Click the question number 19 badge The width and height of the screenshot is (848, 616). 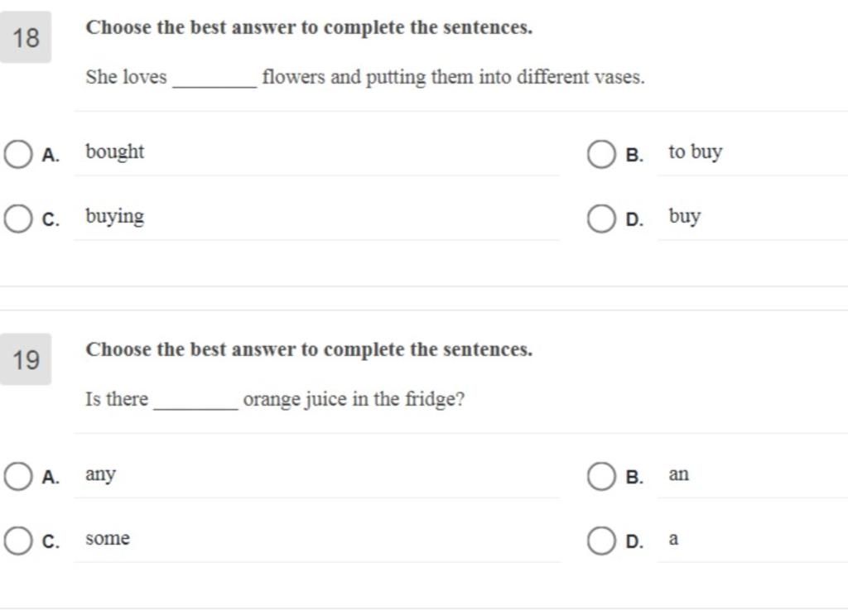[x=26, y=359]
